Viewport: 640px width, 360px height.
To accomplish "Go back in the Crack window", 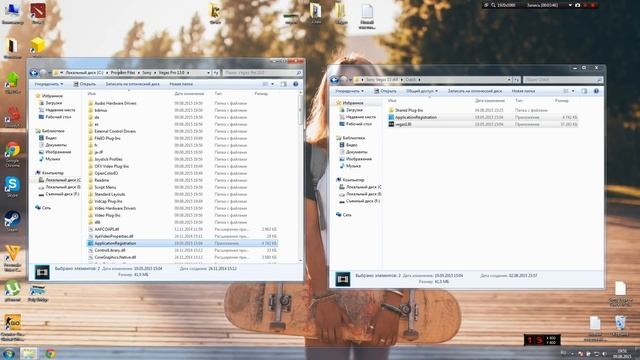I will (335, 80).
